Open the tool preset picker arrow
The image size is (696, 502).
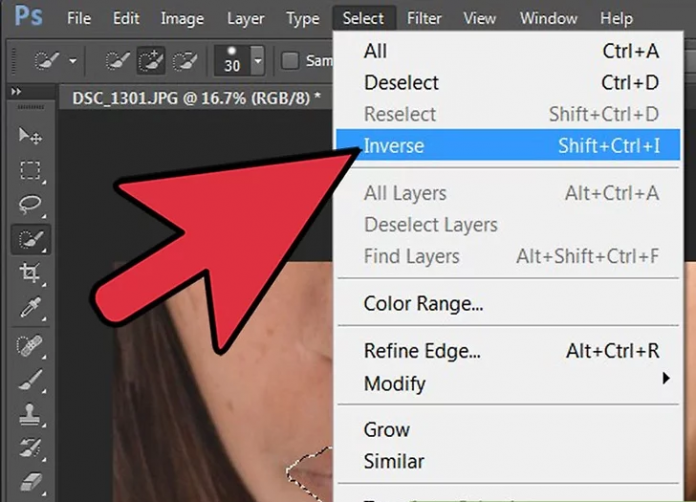point(73,61)
